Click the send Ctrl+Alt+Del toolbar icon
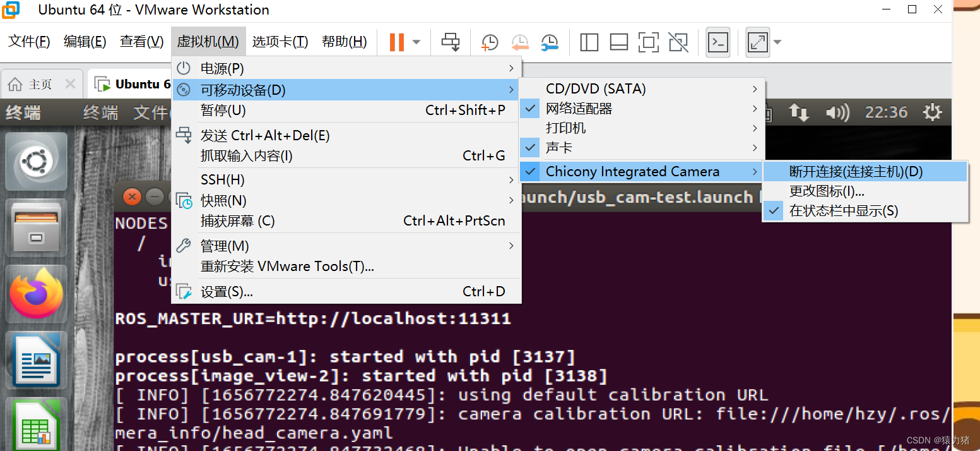980x451 pixels. 451,42
